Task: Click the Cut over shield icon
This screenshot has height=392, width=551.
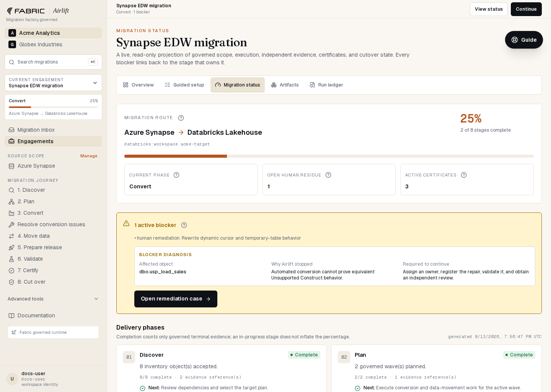Action: pos(11,282)
